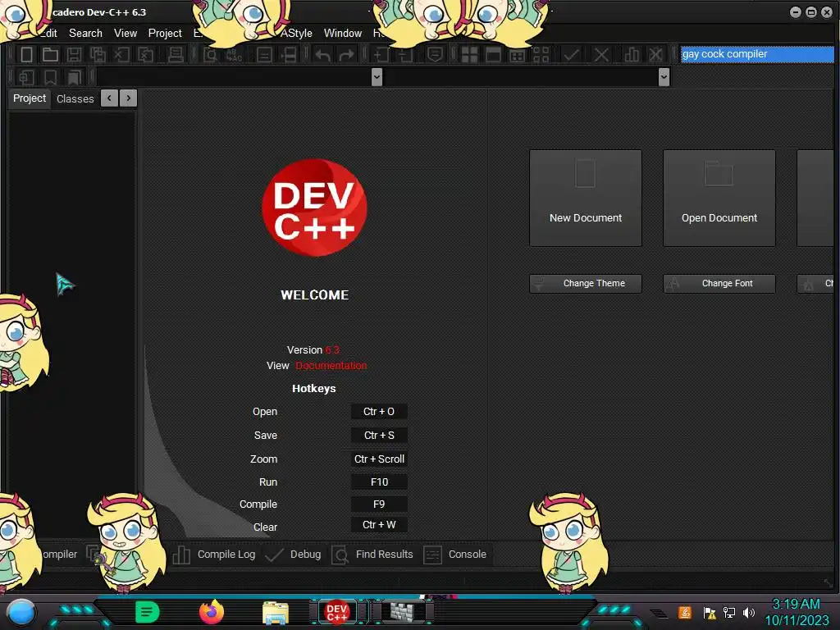Click the Close All toolbar icon
The height and width of the screenshot is (630, 840).
(146, 54)
